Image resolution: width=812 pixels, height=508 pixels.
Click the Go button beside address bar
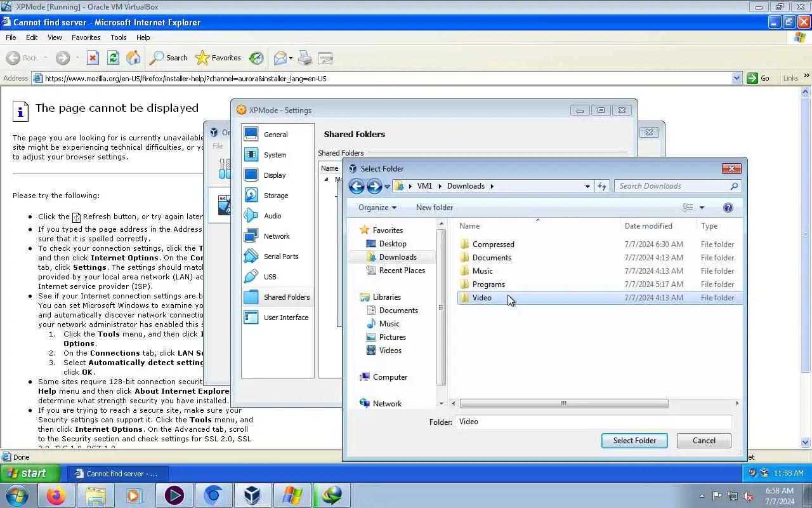click(x=759, y=78)
